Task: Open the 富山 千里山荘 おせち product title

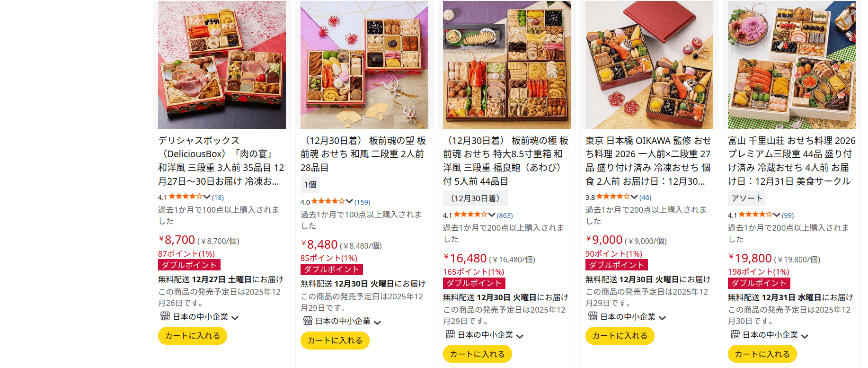Action: pyautogui.click(x=791, y=161)
